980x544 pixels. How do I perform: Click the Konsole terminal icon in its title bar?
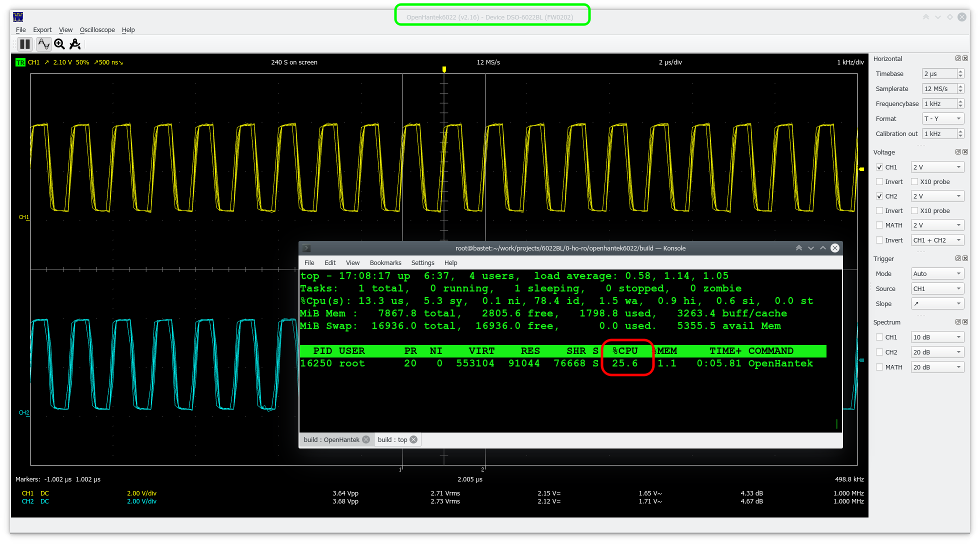[307, 248]
